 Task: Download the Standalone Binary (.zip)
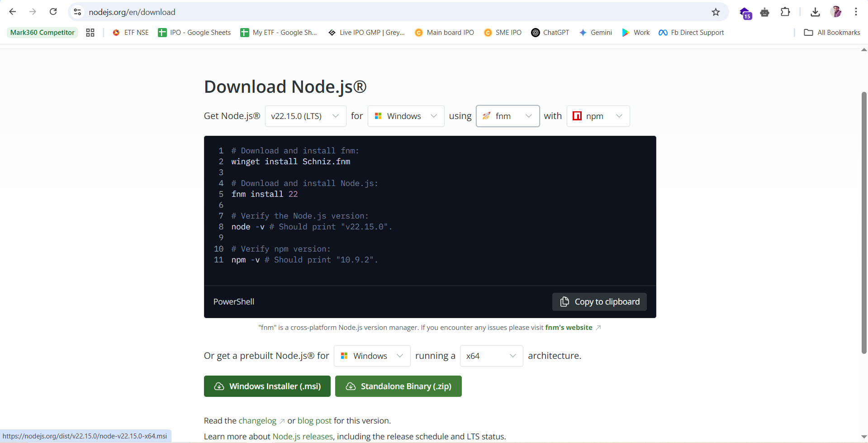pos(398,386)
